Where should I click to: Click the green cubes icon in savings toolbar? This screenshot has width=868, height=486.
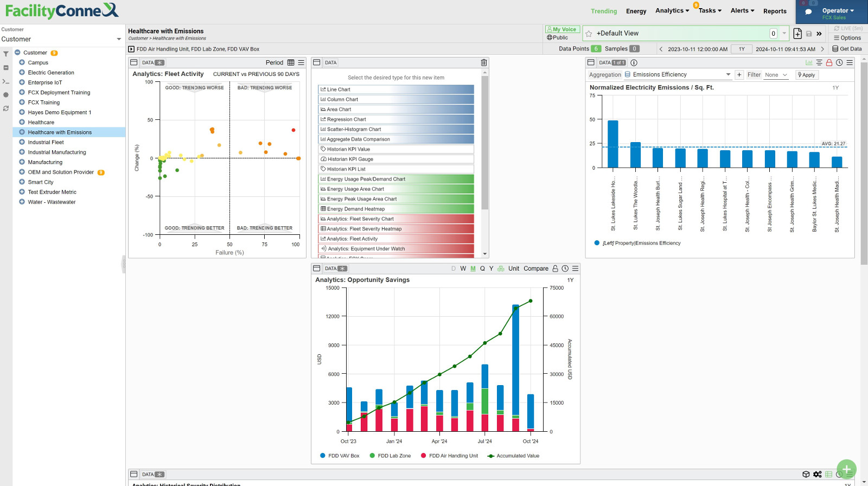click(501, 268)
